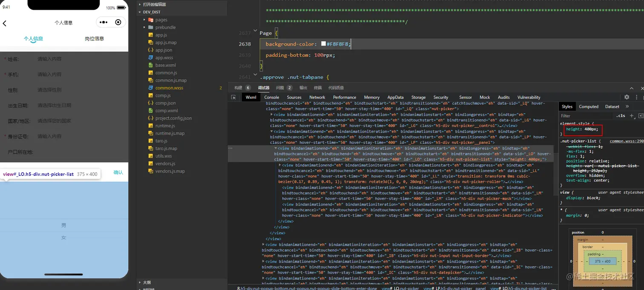Image resolution: width=644 pixels, height=290 pixels.
Task: Click the base.wxml file icon
Action: point(150,65)
